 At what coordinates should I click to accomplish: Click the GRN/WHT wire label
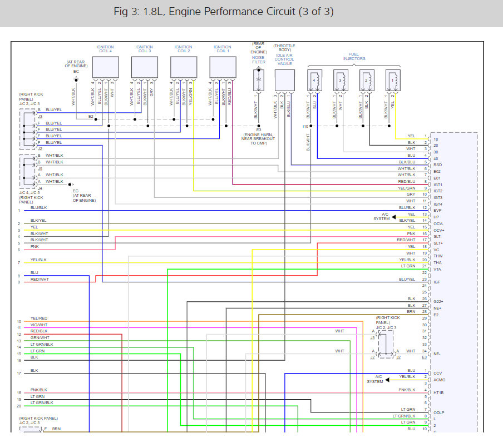tap(40, 338)
